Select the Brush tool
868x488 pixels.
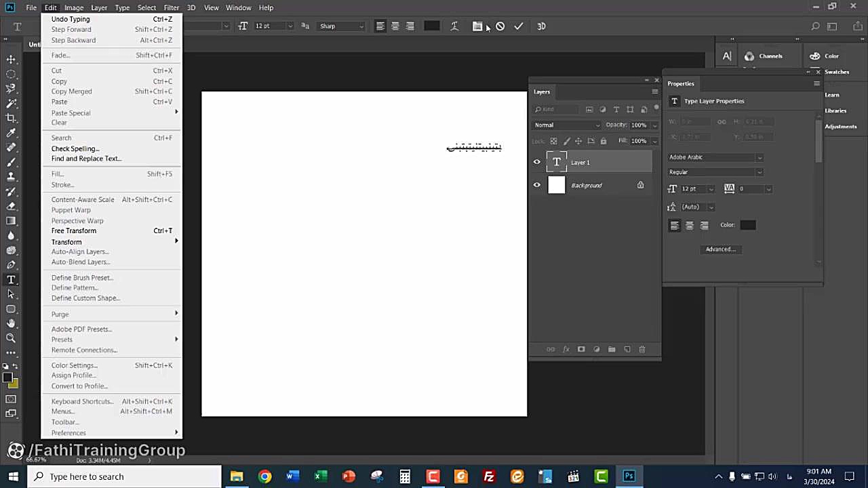tap(11, 163)
